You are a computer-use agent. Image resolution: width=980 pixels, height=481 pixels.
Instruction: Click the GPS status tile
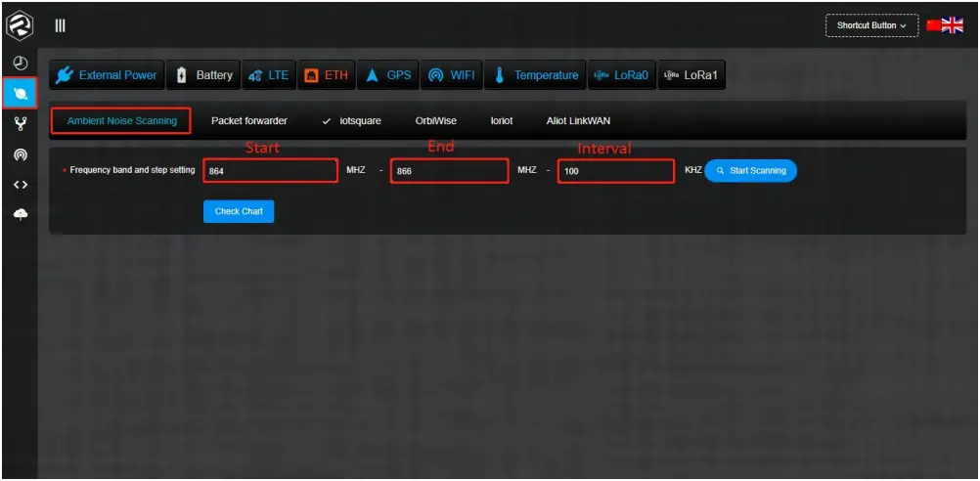(x=388, y=75)
